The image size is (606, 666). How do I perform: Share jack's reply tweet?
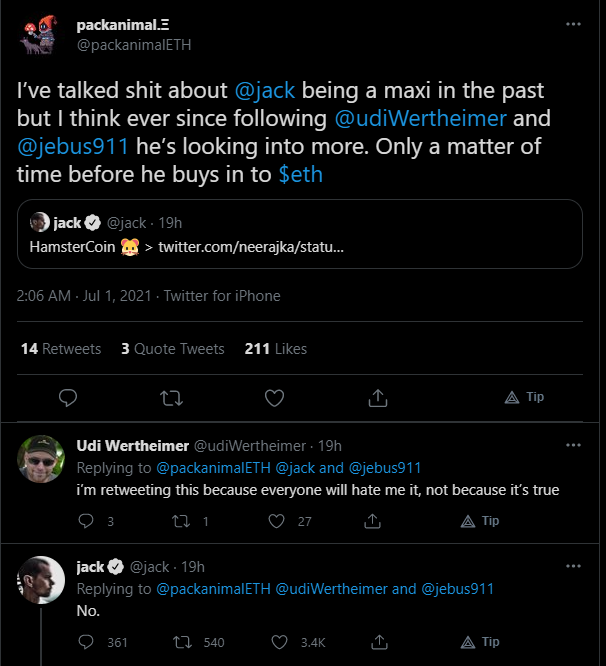coord(379,642)
